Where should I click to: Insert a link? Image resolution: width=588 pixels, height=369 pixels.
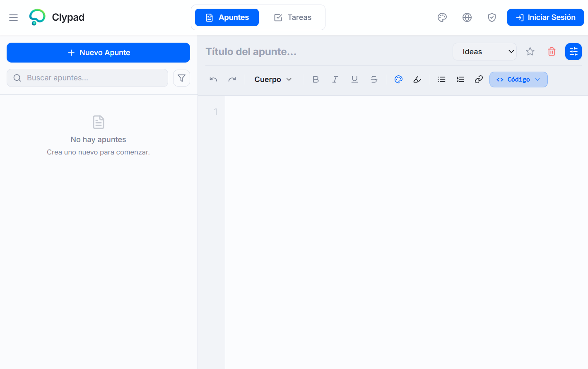tap(479, 80)
